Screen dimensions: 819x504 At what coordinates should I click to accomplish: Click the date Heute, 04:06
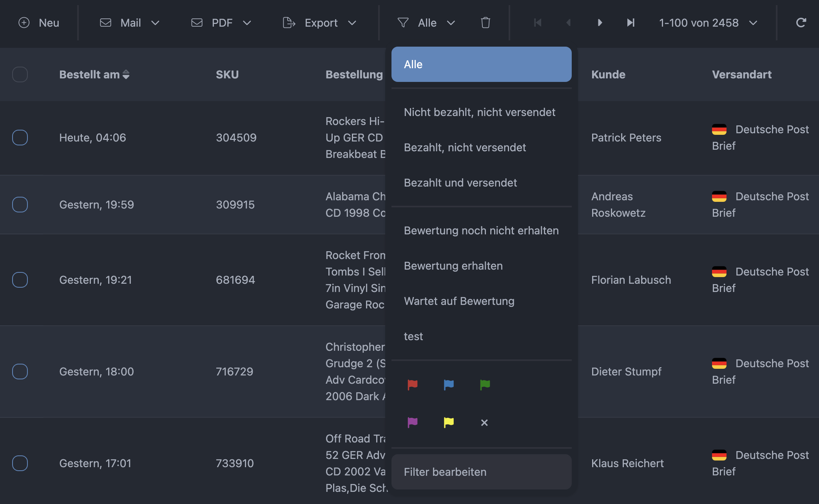92,138
